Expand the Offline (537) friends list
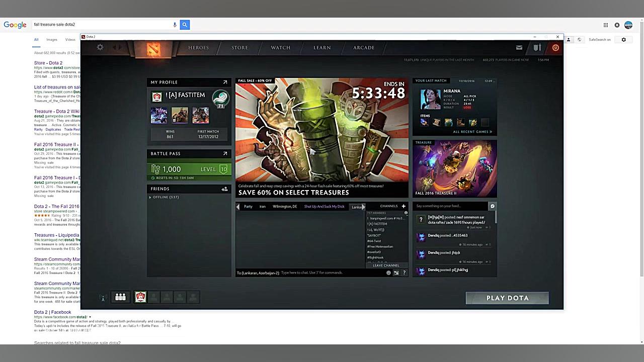This screenshot has width=644, height=362. 165,197
